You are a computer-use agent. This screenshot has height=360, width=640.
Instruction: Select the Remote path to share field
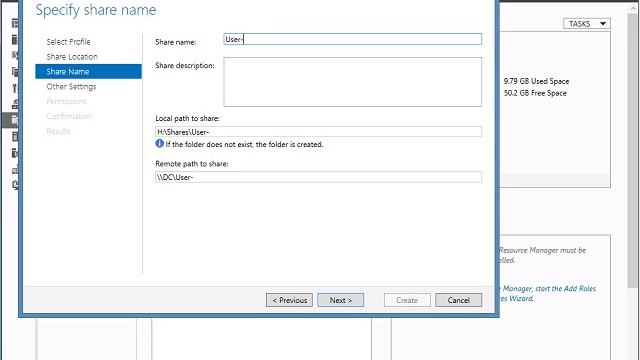click(x=318, y=177)
